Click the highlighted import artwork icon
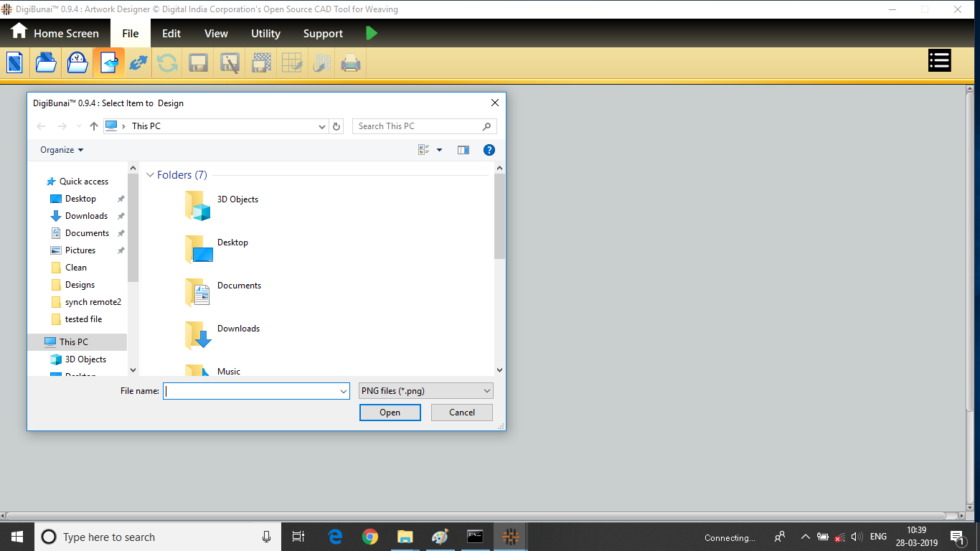The height and width of the screenshot is (551, 980). [x=108, y=63]
